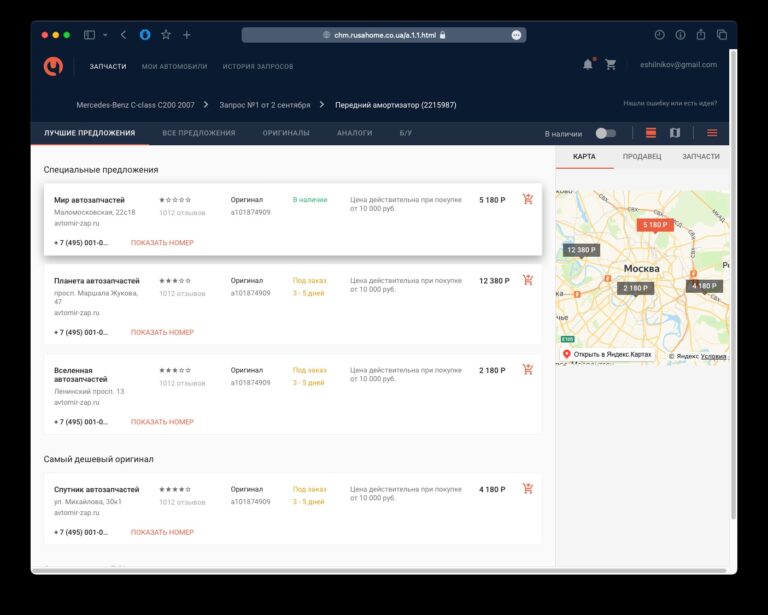Open browser history clock icon
Image resolution: width=768 pixels, height=615 pixels.
(659, 35)
